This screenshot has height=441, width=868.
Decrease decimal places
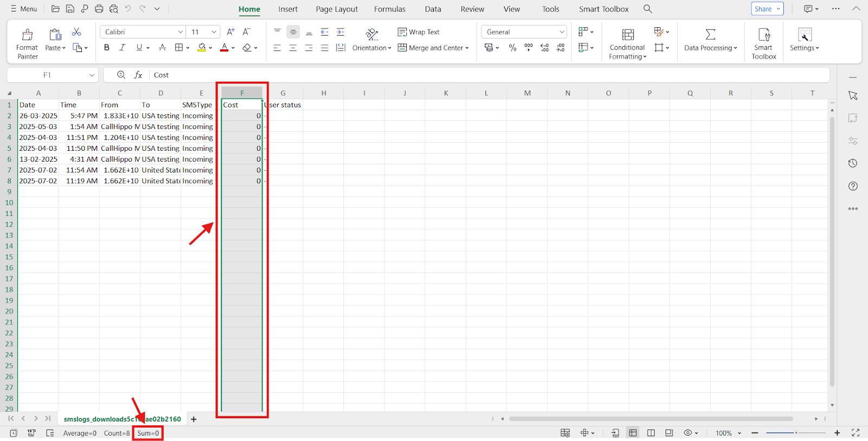(560, 48)
